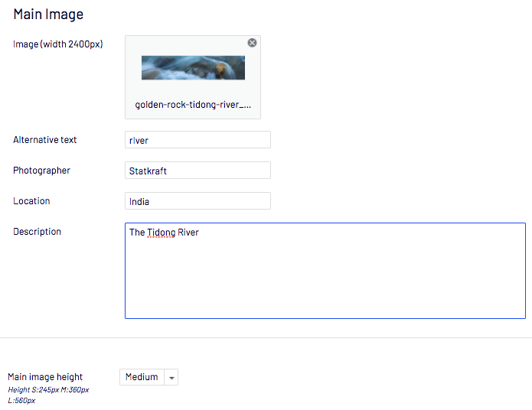The image size is (532, 410).
Task: Focus the Photographer field containing Statkraft
Action: (197, 171)
